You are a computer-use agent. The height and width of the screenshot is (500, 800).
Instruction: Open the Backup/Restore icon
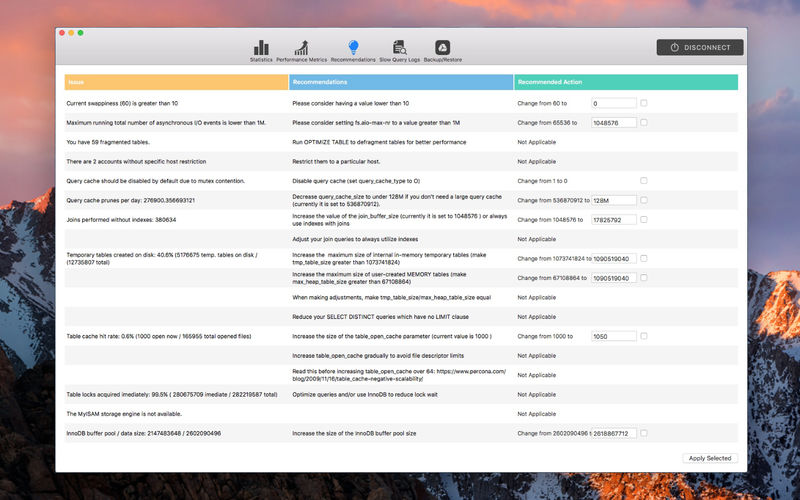point(443,48)
